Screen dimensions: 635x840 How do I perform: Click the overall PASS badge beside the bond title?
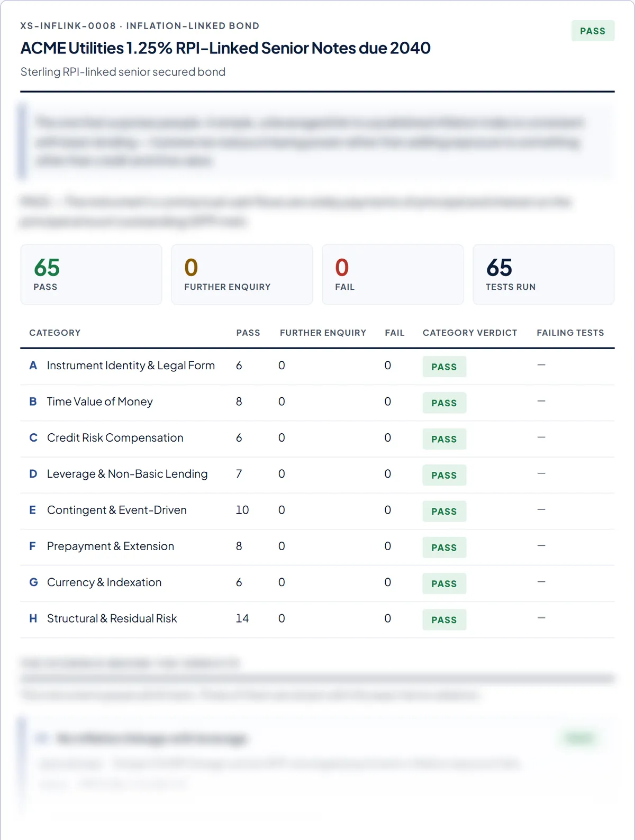593,31
